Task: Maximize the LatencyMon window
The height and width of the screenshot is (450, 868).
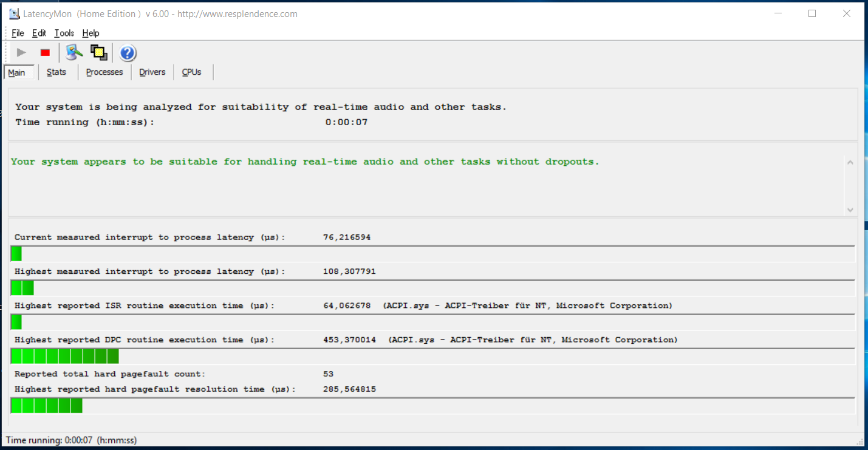Action: [812, 13]
